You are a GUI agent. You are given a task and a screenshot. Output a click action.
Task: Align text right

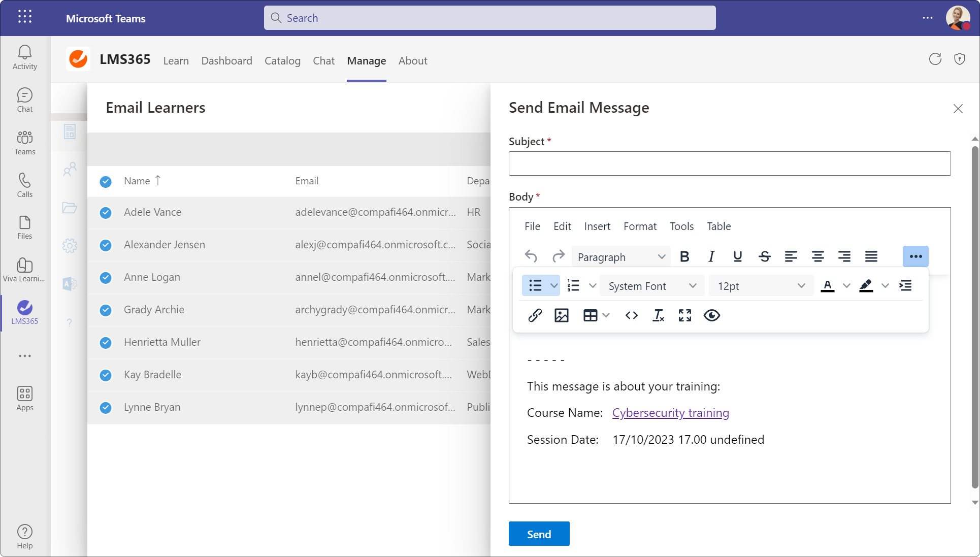pyautogui.click(x=844, y=256)
